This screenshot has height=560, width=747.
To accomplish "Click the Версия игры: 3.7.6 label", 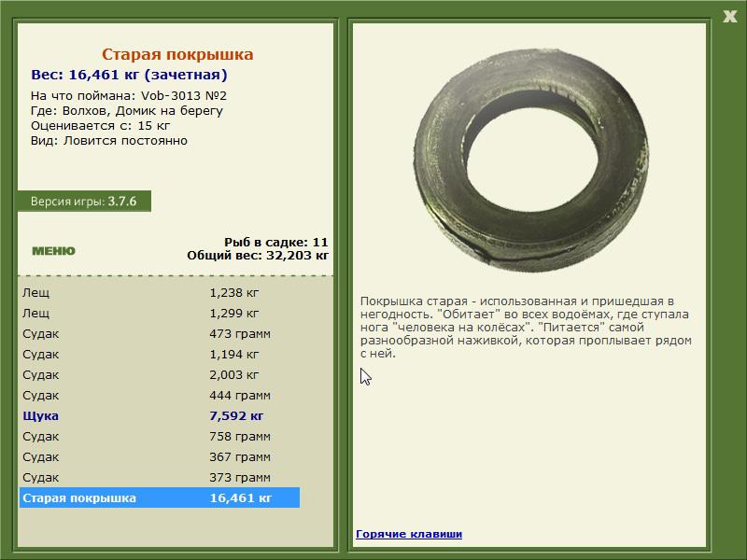I will pyautogui.click(x=83, y=201).
